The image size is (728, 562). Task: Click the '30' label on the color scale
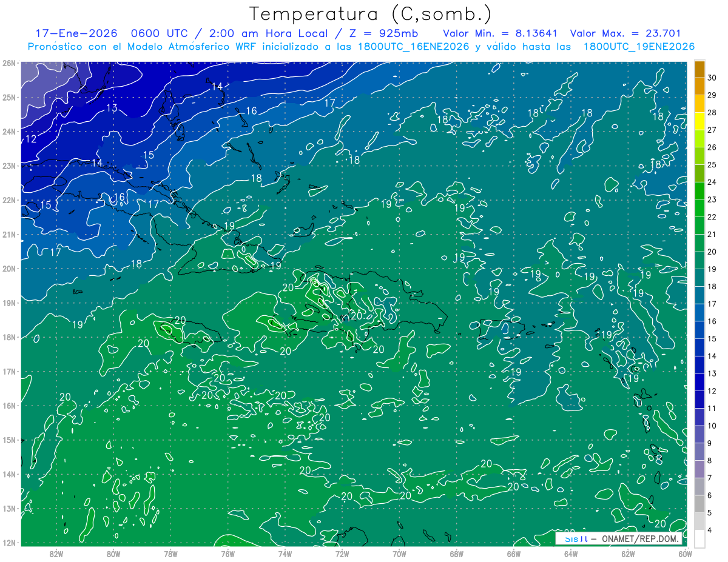712,78
